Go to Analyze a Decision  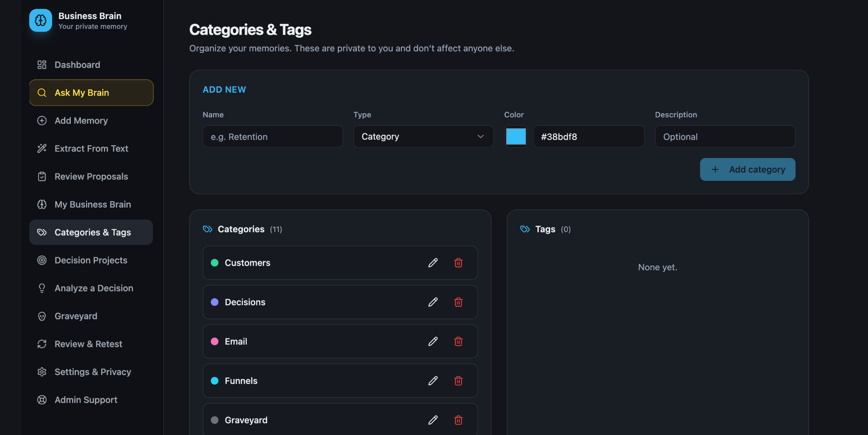(91, 288)
